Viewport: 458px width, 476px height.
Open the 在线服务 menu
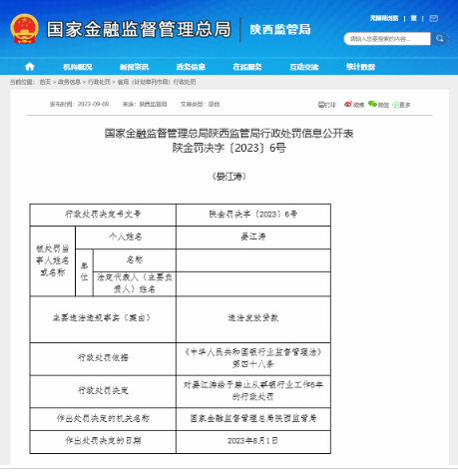(247, 67)
